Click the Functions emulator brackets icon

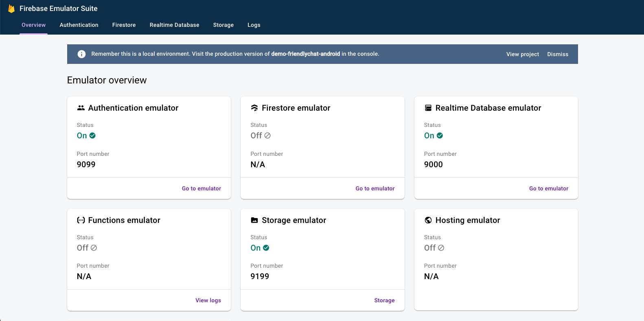point(81,220)
